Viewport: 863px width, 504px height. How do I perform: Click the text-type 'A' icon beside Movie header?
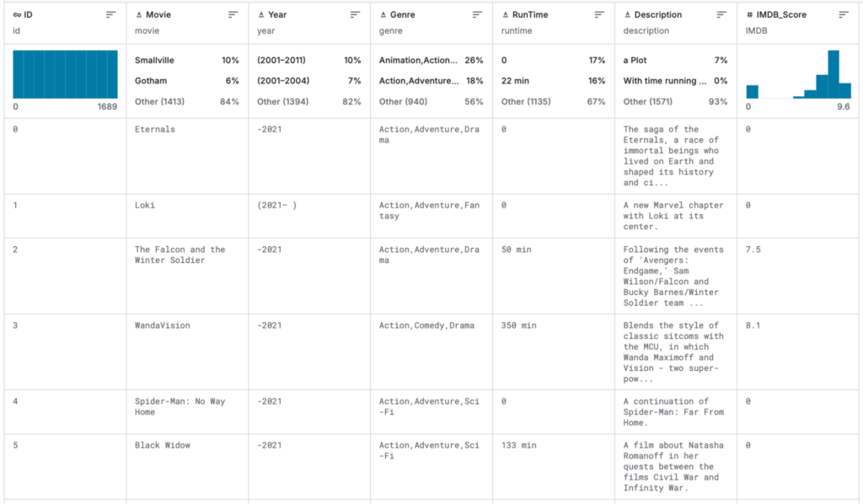point(137,13)
